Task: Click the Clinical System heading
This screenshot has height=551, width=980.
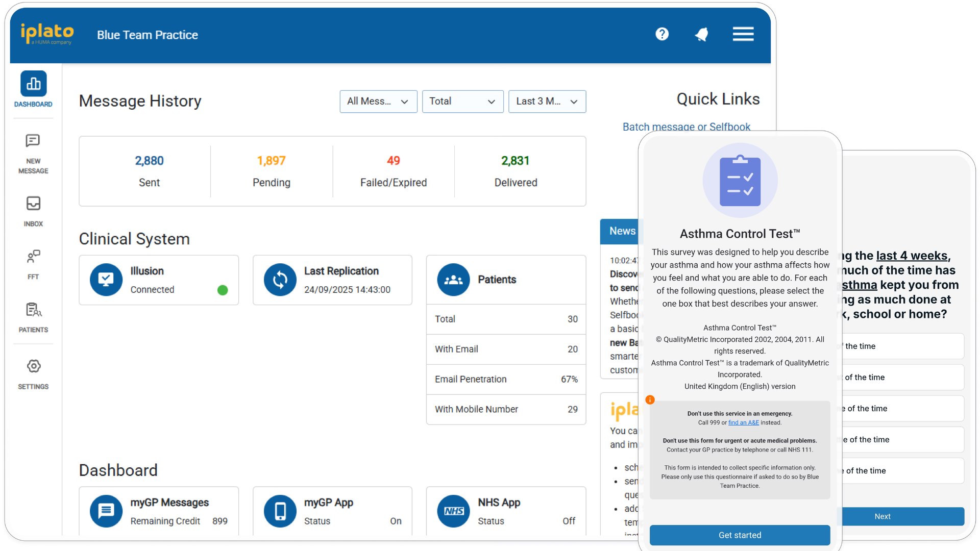Action: click(134, 239)
